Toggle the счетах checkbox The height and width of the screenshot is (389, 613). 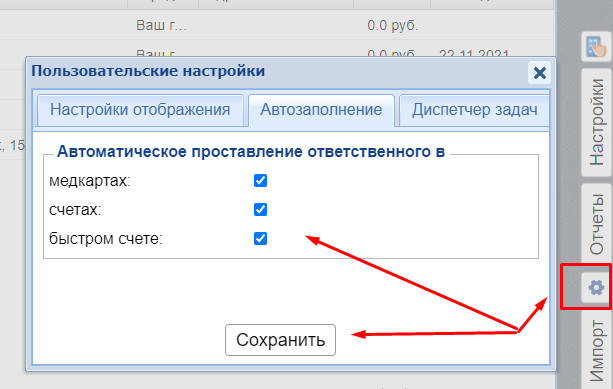tap(260, 210)
